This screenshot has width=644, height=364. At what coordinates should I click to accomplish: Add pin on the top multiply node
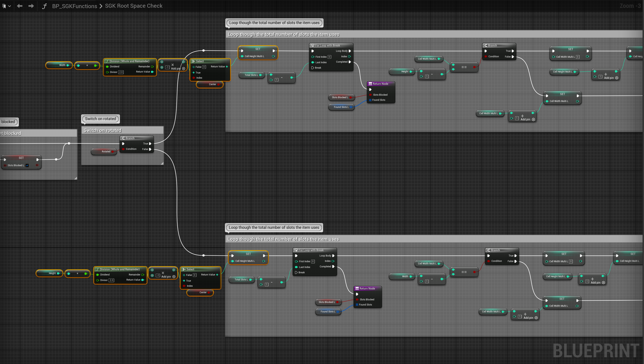click(183, 69)
